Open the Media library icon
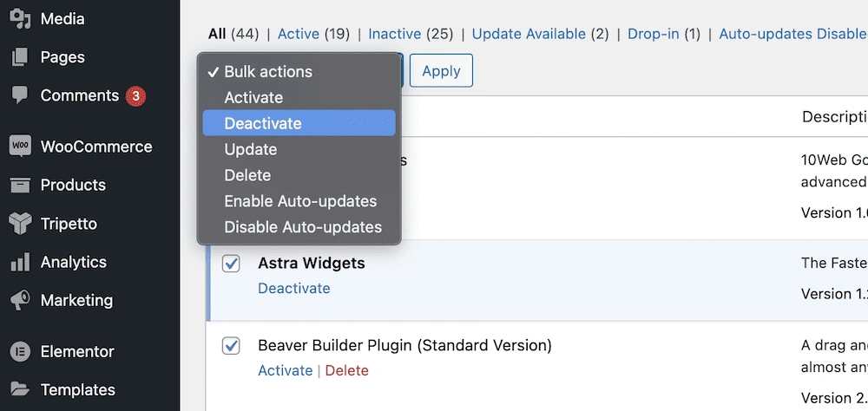Image resolution: width=868 pixels, height=411 pixels. tap(20, 18)
